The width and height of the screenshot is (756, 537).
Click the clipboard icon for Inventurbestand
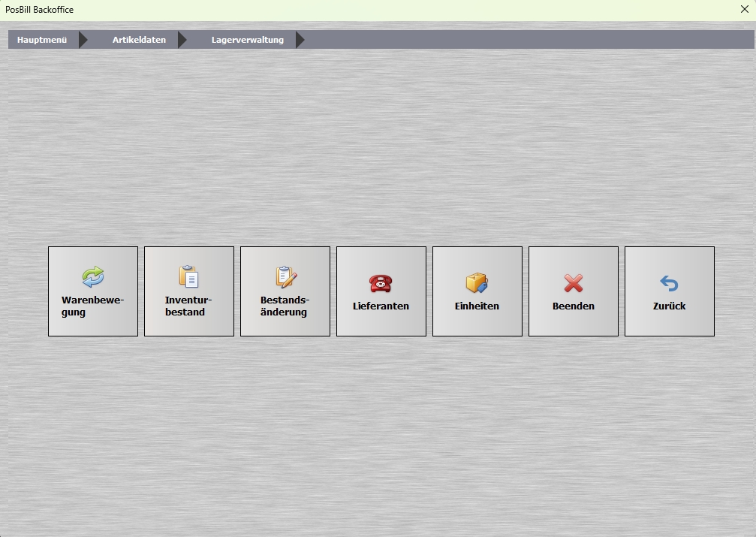tap(188, 276)
